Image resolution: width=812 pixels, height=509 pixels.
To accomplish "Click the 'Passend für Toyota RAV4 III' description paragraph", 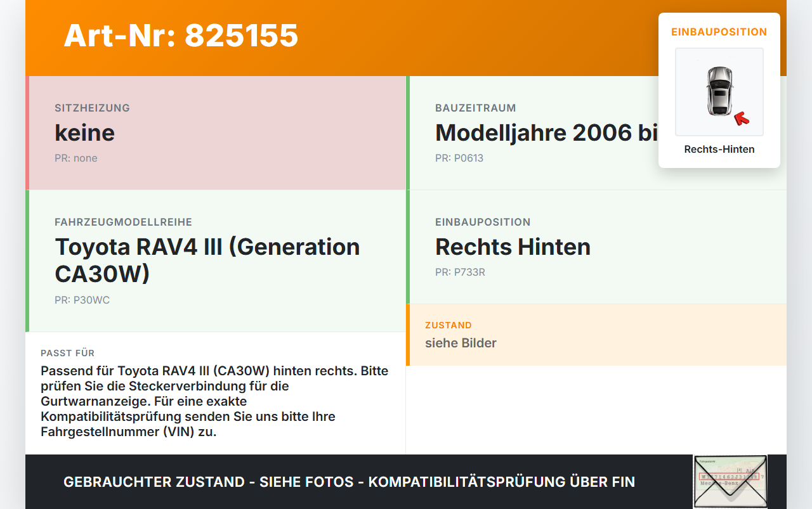I will point(215,401).
